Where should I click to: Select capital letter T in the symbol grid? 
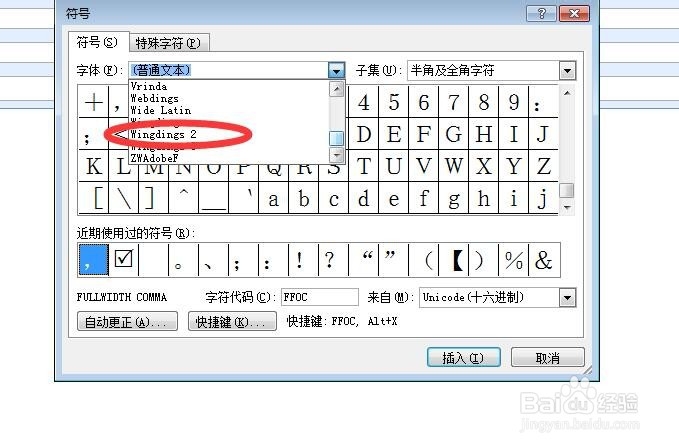364,166
